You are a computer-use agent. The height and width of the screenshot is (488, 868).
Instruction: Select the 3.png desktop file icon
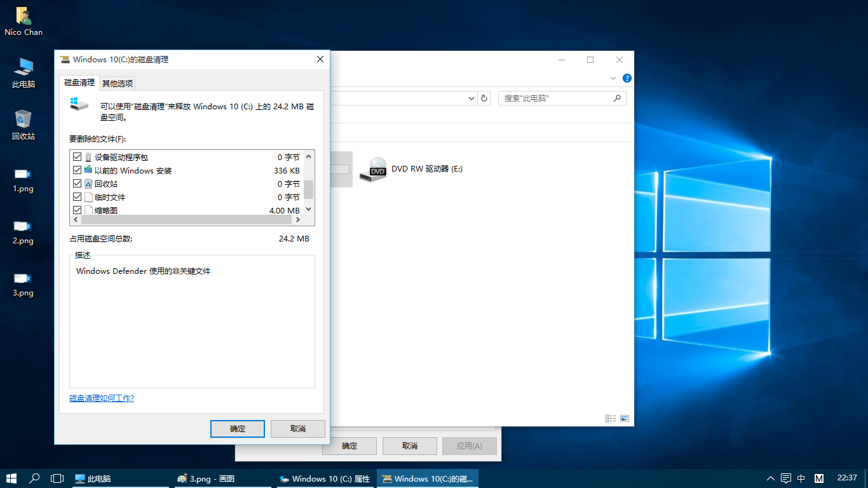[23, 278]
